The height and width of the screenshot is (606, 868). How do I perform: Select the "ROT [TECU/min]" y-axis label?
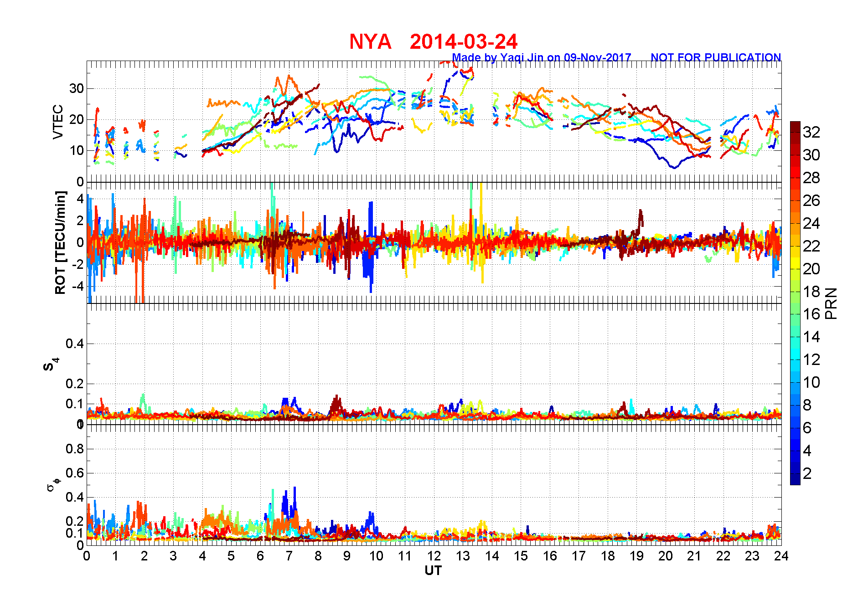point(60,242)
